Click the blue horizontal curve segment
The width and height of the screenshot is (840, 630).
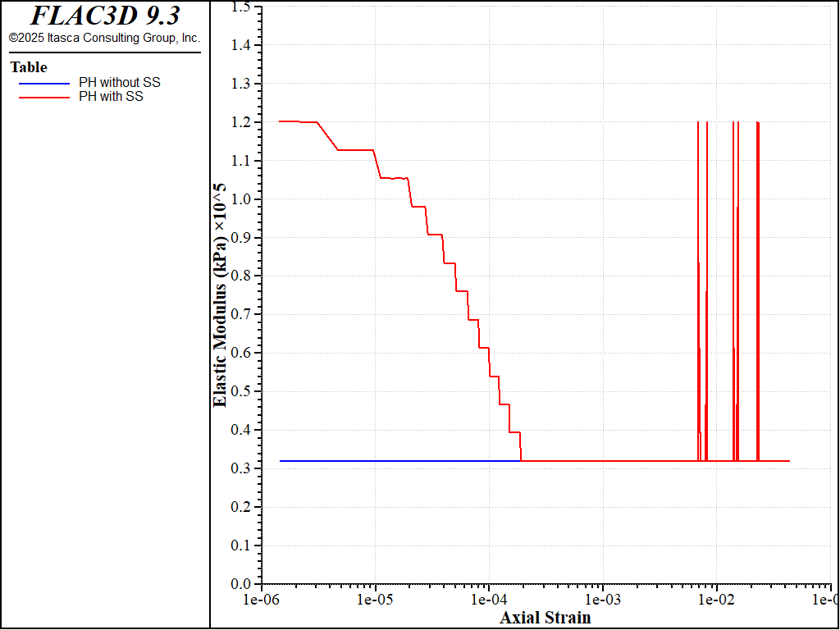(394, 461)
